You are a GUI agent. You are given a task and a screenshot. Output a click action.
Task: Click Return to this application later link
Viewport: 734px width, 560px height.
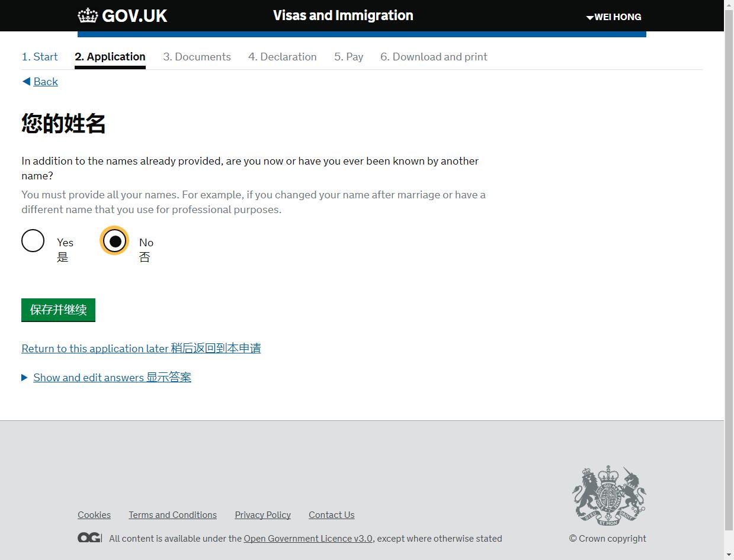(141, 349)
